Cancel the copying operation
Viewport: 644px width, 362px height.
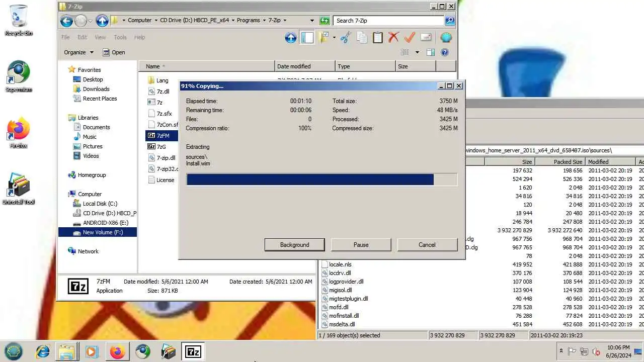(427, 245)
